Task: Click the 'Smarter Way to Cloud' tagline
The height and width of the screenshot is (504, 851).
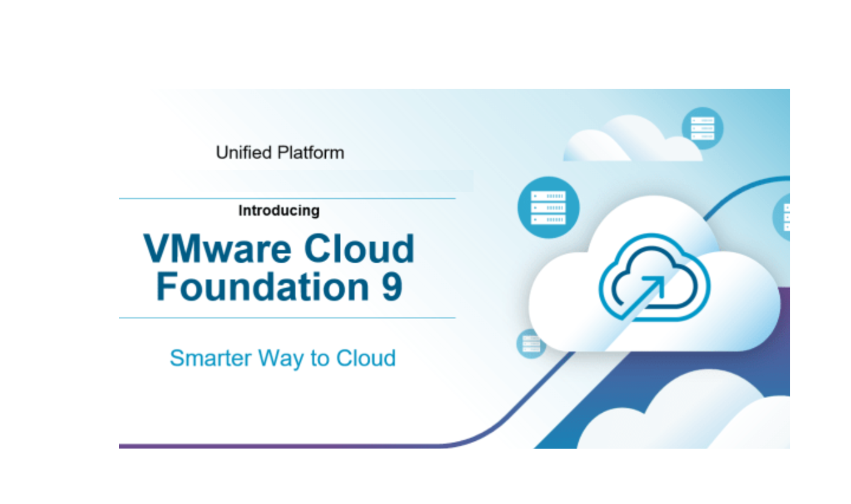Action: 283,357
